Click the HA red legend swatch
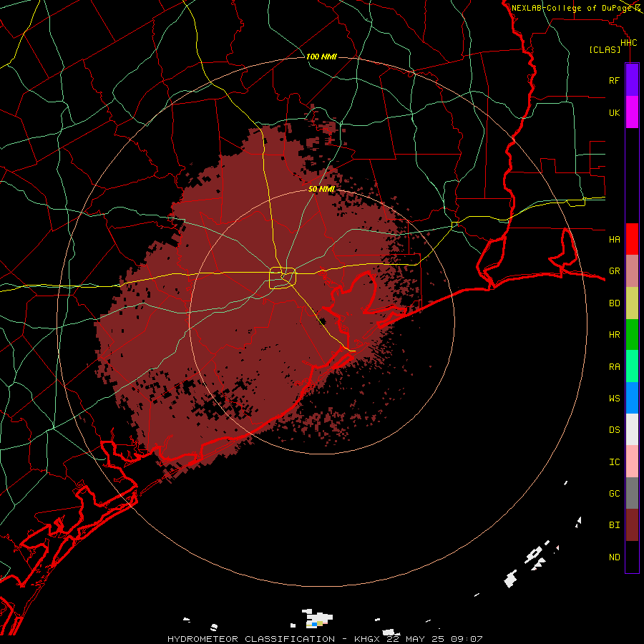The image size is (644, 644). tap(632, 239)
